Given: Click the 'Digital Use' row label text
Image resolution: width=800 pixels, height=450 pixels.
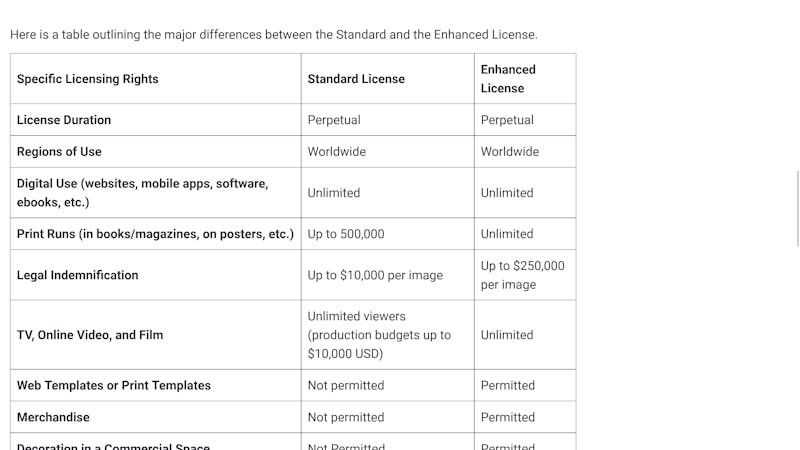Looking at the screenshot, I should [x=142, y=193].
